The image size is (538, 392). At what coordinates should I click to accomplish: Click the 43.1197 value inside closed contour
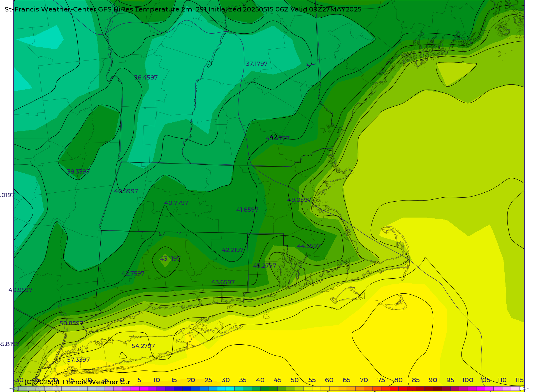(170, 259)
